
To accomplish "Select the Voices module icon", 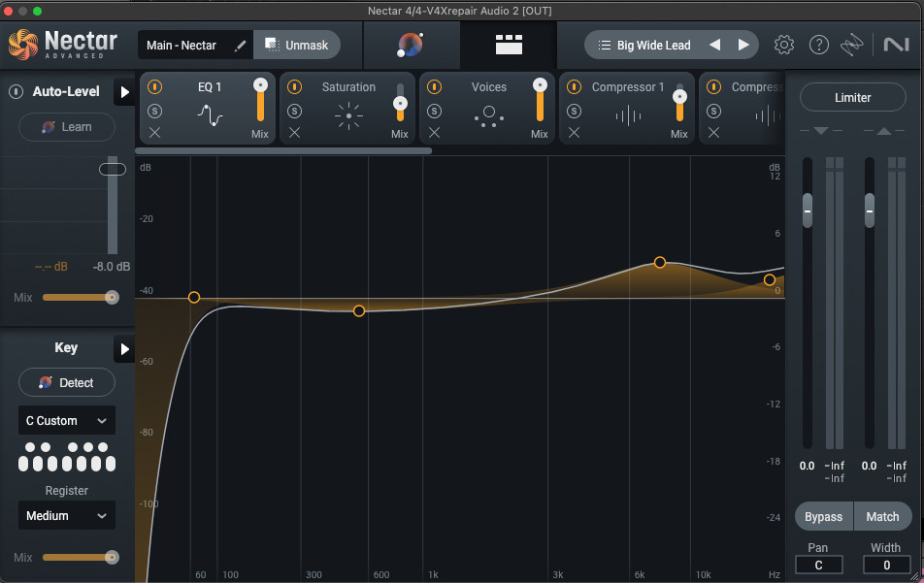I will click(488, 116).
